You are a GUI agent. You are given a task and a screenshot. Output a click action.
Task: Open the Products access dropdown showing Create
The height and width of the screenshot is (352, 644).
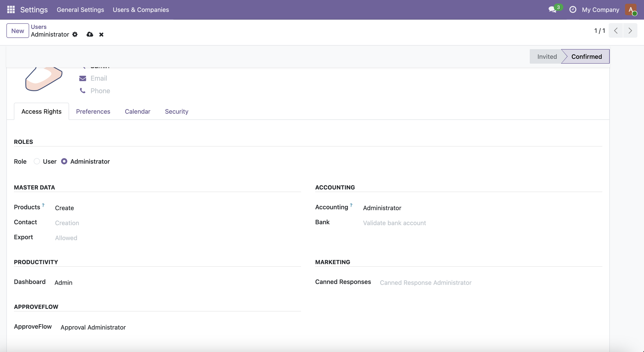click(x=64, y=208)
